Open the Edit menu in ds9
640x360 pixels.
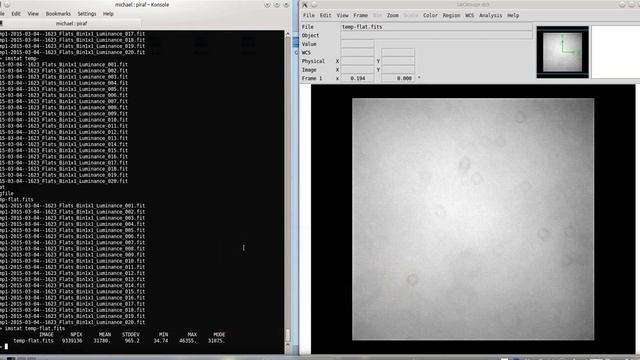pos(325,16)
